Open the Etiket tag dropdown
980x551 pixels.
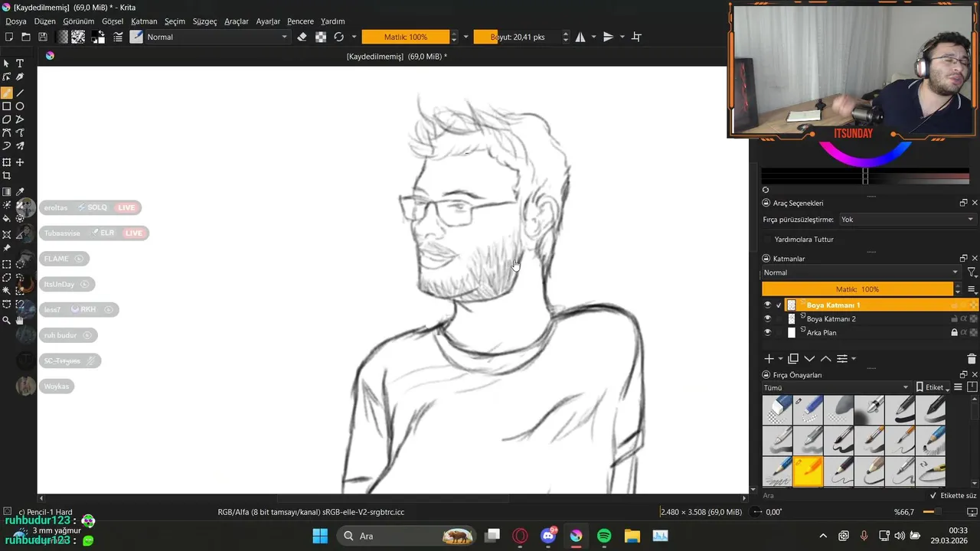tap(933, 387)
